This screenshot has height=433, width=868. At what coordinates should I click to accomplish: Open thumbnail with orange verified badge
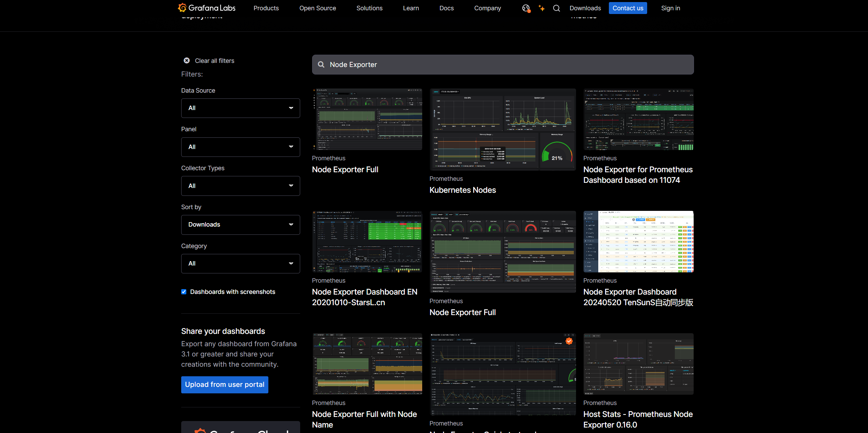click(503, 374)
